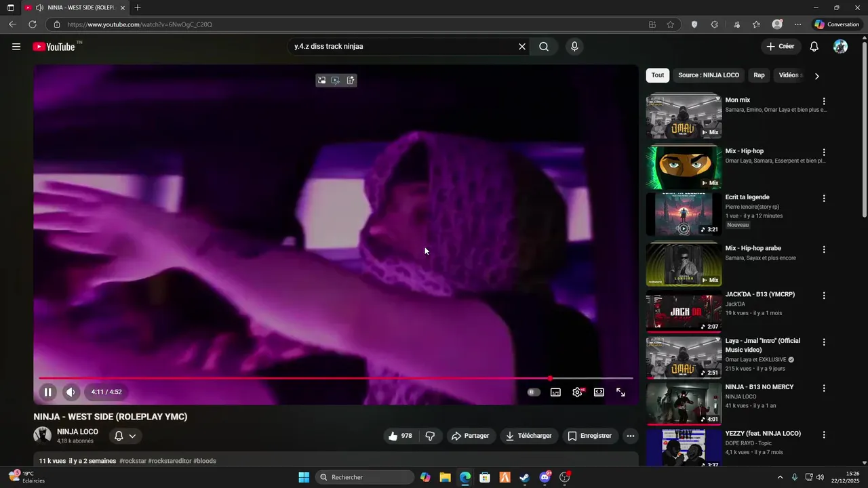
Task: Click the Créer create button
Action: (x=781, y=47)
